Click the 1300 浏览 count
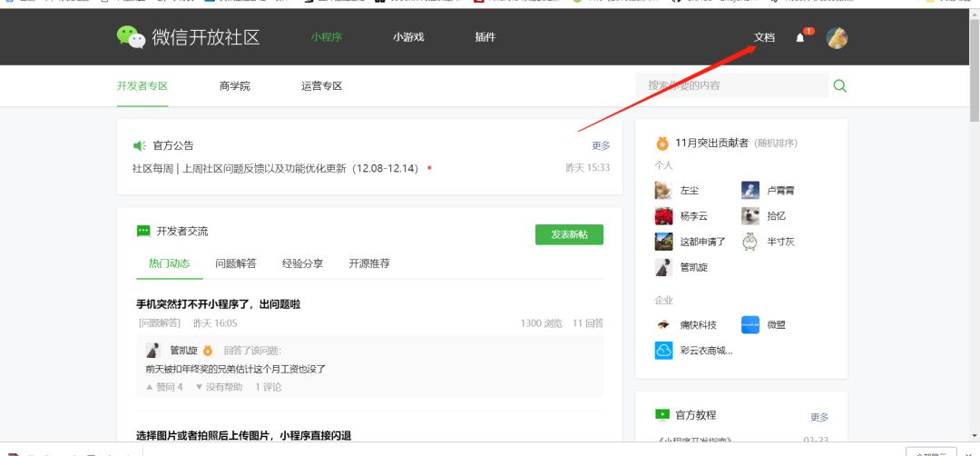 pyautogui.click(x=541, y=323)
